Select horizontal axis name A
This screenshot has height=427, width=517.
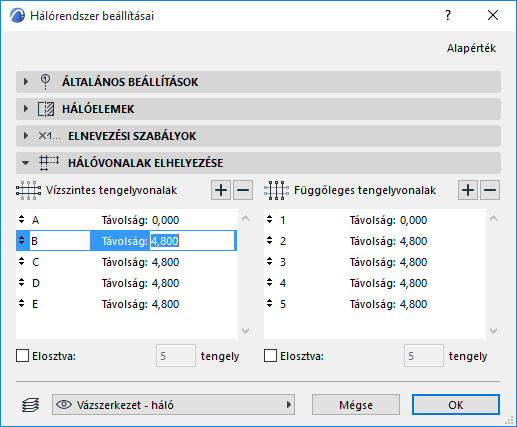35,220
